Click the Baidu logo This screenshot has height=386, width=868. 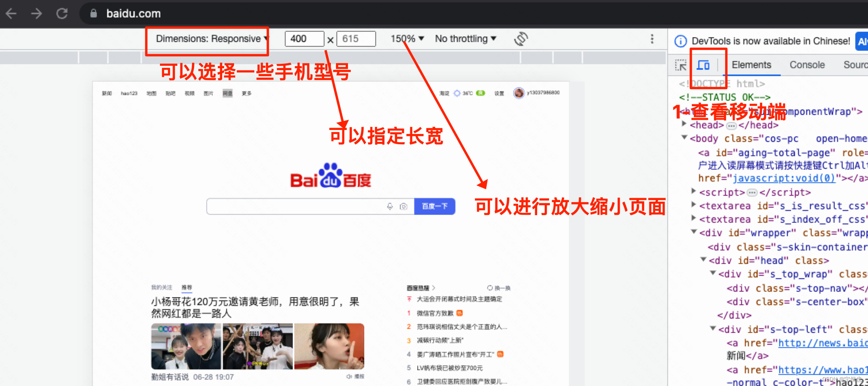point(330,176)
